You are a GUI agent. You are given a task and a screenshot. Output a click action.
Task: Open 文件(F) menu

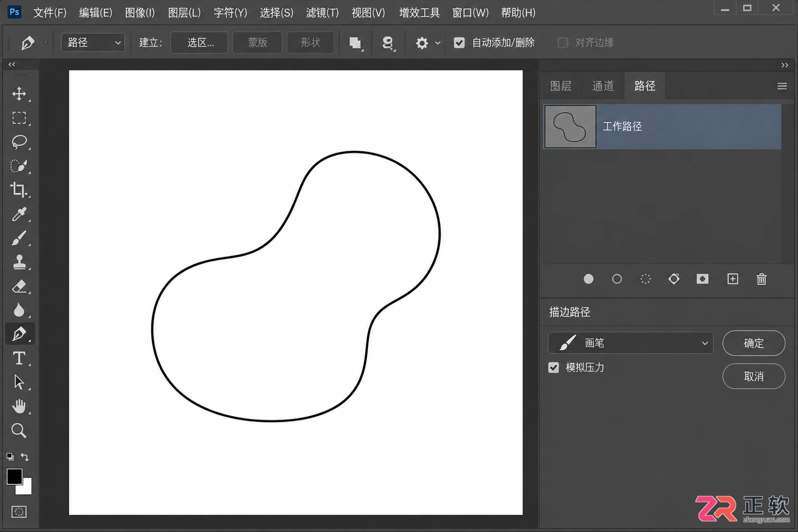click(50, 12)
